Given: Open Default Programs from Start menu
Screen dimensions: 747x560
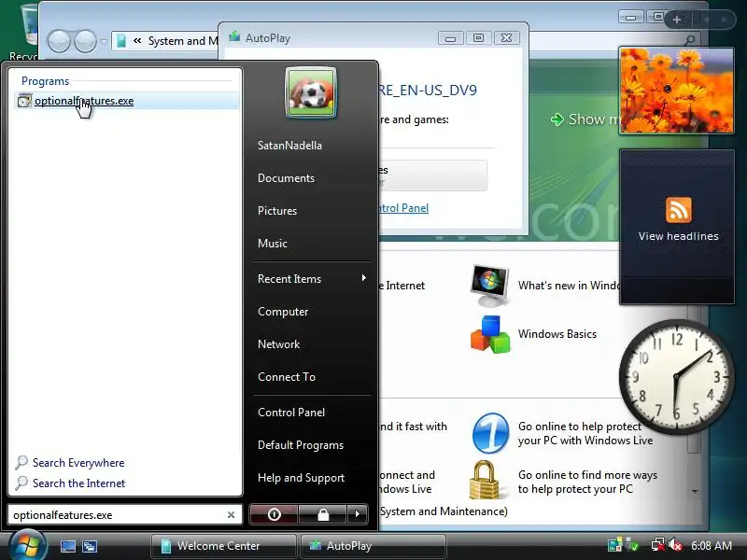Looking at the screenshot, I should pyautogui.click(x=300, y=445).
